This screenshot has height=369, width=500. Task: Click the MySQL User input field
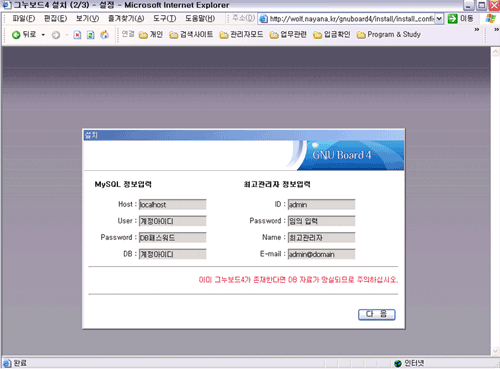click(173, 221)
